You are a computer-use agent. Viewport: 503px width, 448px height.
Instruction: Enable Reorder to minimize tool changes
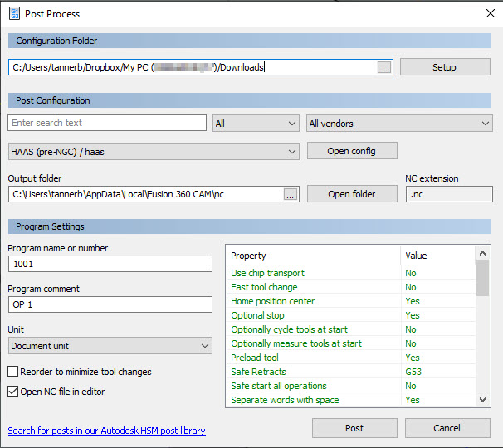pyautogui.click(x=13, y=372)
